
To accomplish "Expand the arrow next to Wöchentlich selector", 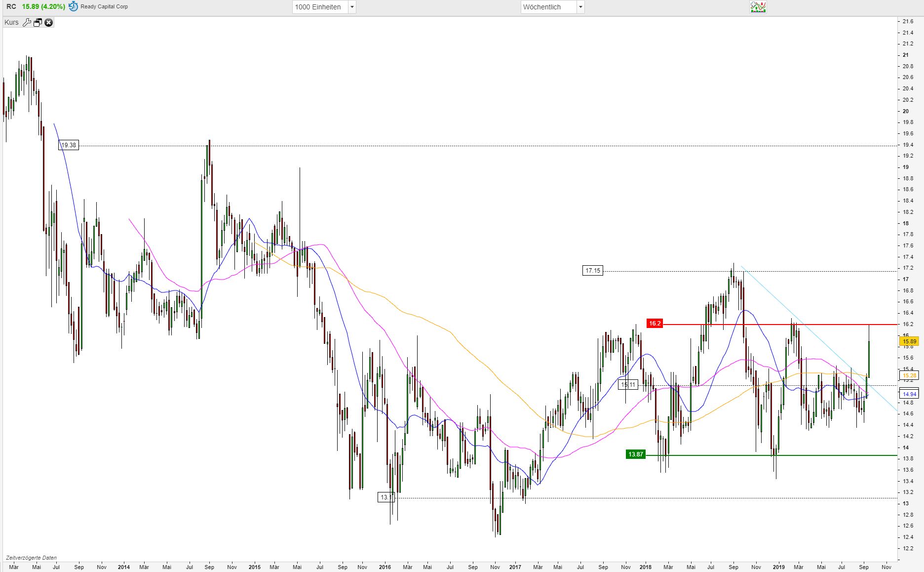I will [580, 7].
